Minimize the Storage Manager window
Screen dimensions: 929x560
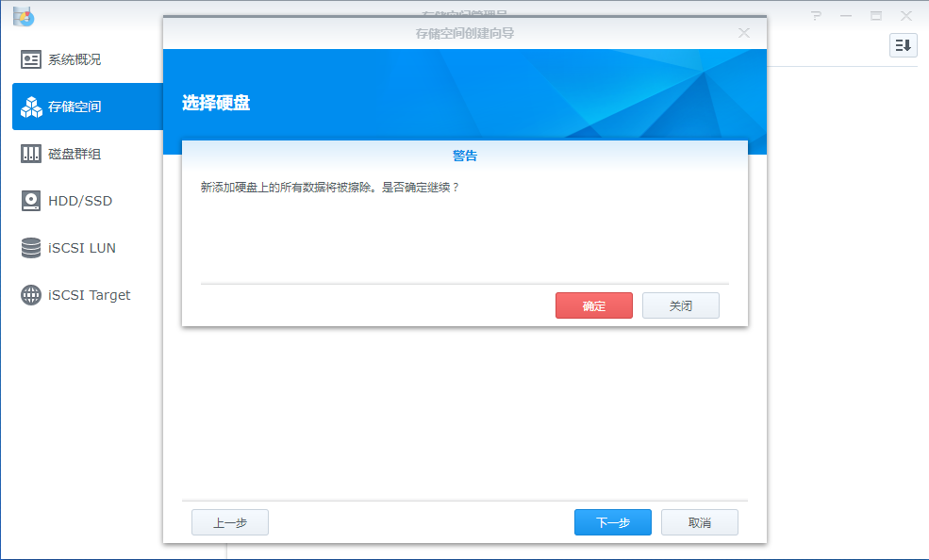(846, 16)
